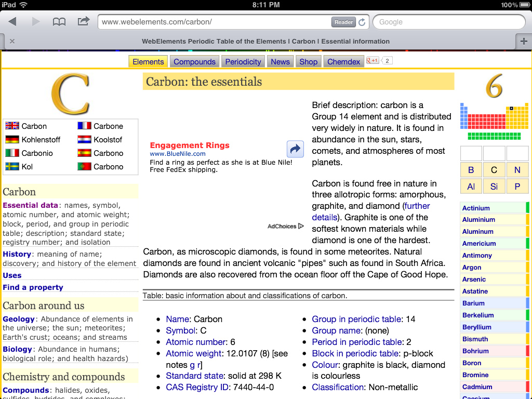
Task: Click the large golden C symbol
Action: pos(71,94)
